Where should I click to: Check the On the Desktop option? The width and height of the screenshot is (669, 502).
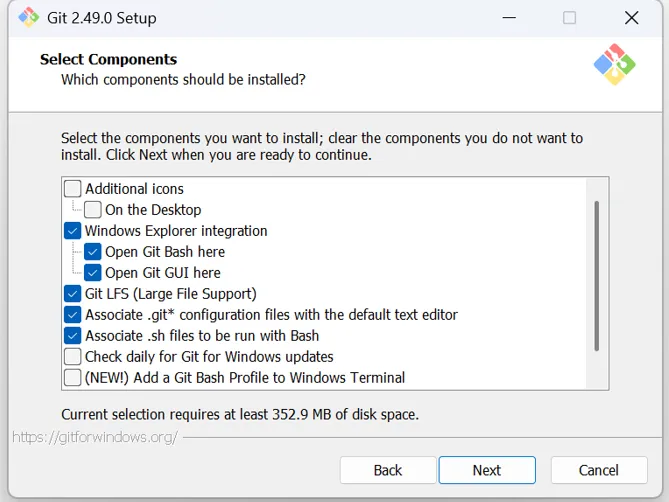pyautogui.click(x=93, y=210)
